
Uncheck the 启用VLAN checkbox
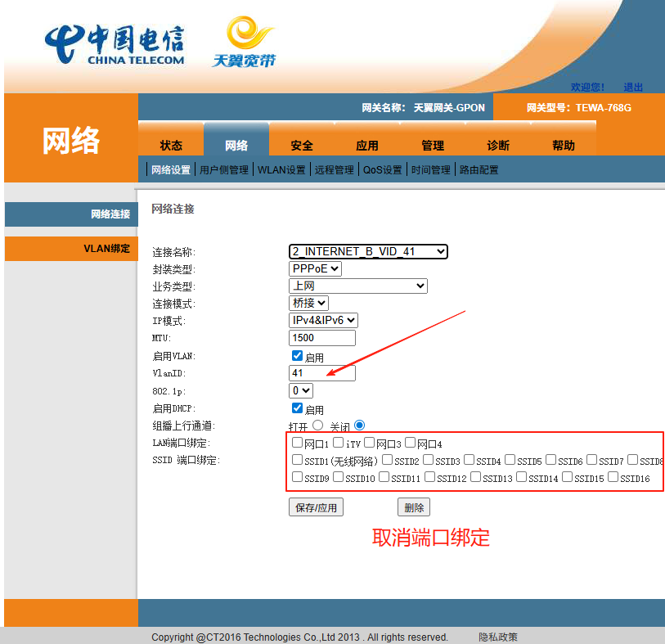[x=298, y=356]
